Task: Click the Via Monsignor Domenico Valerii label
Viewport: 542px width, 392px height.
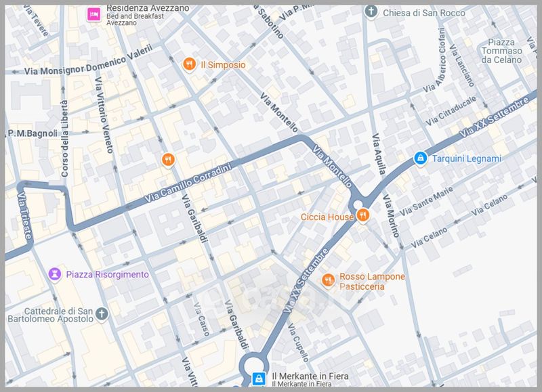Action: click(x=89, y=60)
